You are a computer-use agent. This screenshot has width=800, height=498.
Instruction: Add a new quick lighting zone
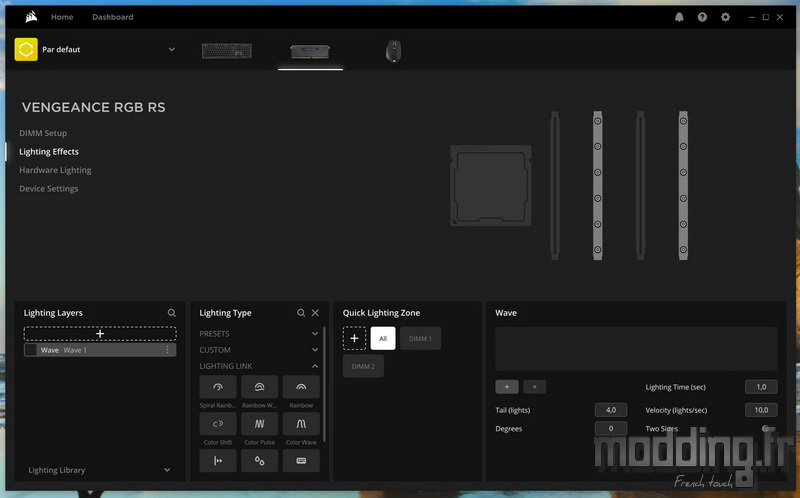point(355,338)
